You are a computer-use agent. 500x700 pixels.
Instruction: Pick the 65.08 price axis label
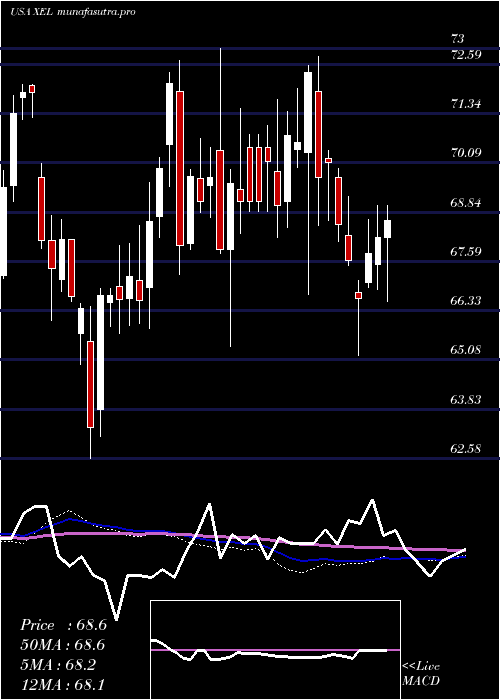click(466, 350)
